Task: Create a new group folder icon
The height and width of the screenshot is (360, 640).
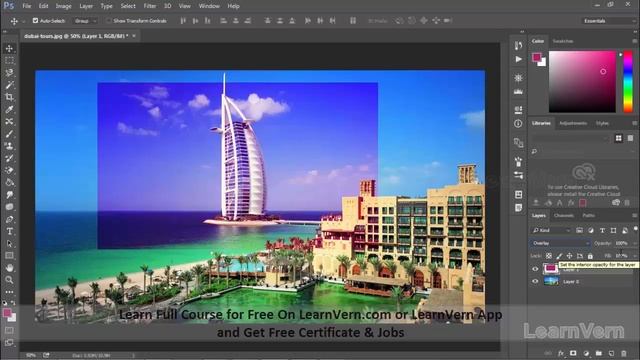Action: pos(598,353)
